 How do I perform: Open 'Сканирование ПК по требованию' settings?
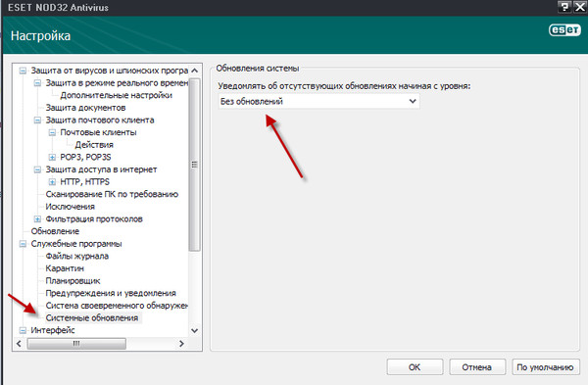point(112,194)
